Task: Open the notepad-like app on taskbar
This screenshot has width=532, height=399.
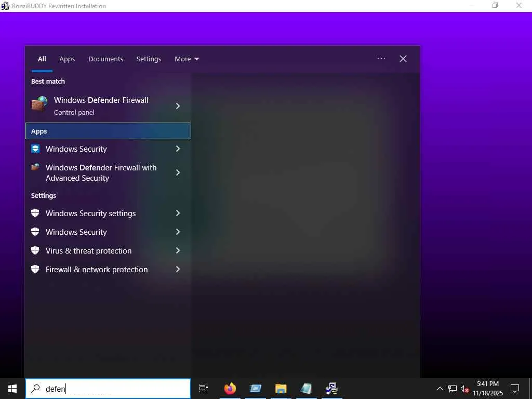Action: (x=306, y=389)
